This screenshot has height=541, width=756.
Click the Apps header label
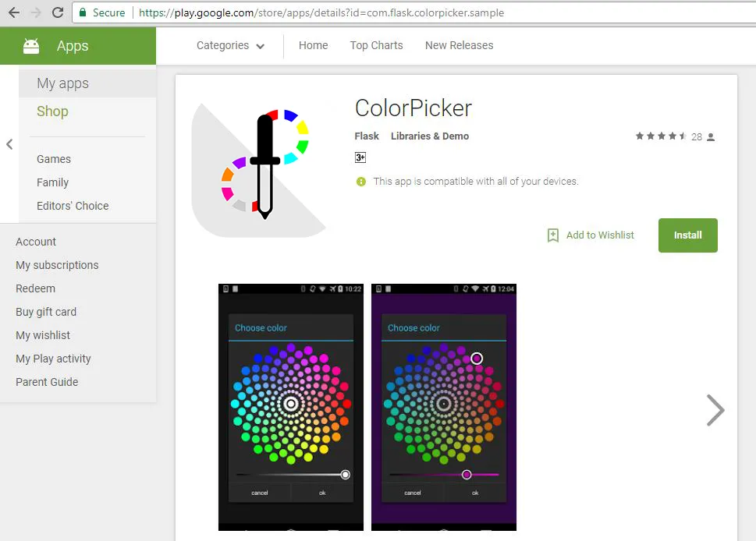click(x=73, y=46)
